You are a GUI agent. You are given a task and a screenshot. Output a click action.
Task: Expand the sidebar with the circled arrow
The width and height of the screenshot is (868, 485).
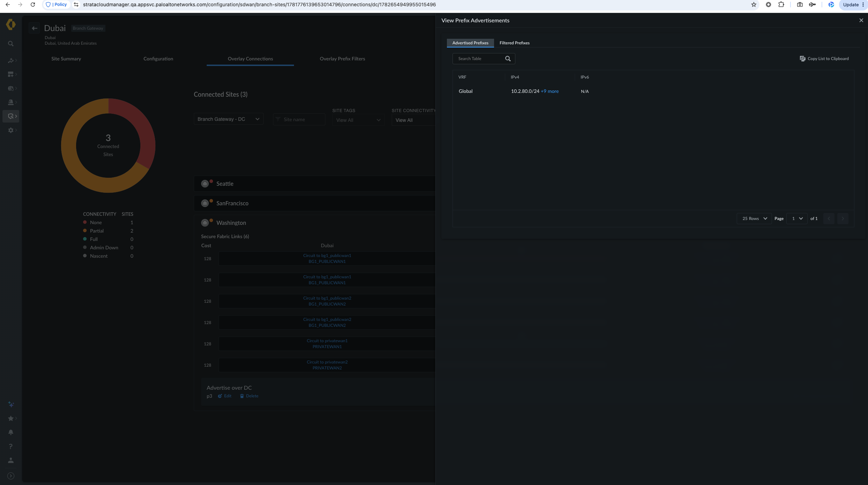11,476
